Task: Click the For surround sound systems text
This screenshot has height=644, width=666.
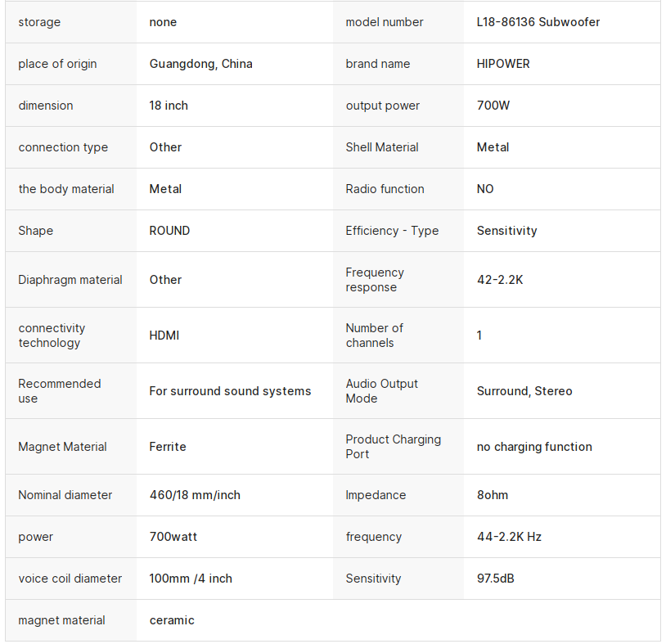Action: [230, 391]
